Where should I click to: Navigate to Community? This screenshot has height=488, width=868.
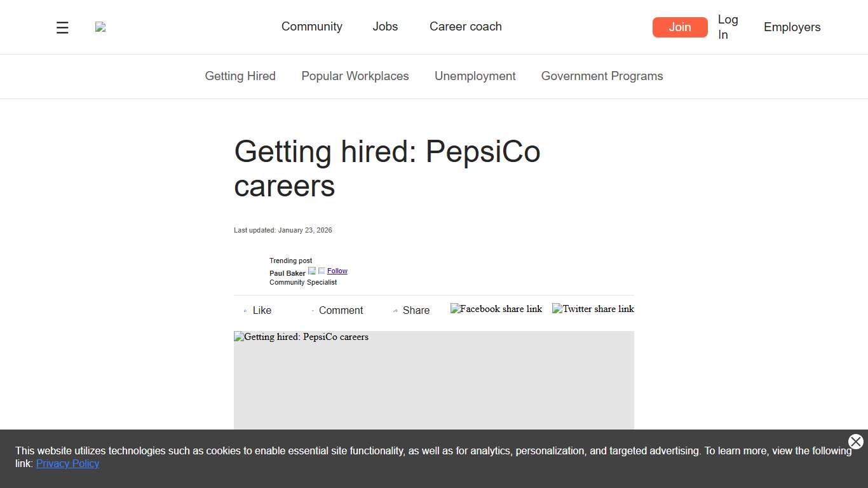tap(312, 27)
